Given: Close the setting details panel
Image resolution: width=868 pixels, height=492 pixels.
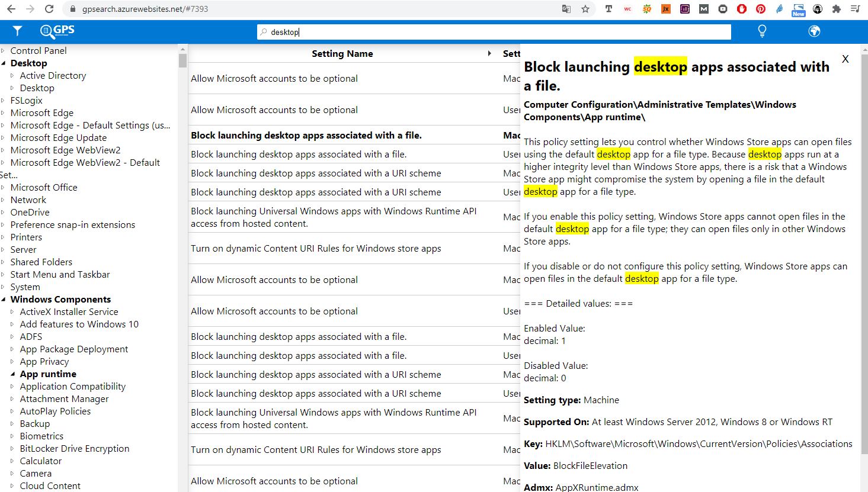Looking at the screenshot, I should coord(845,59).
